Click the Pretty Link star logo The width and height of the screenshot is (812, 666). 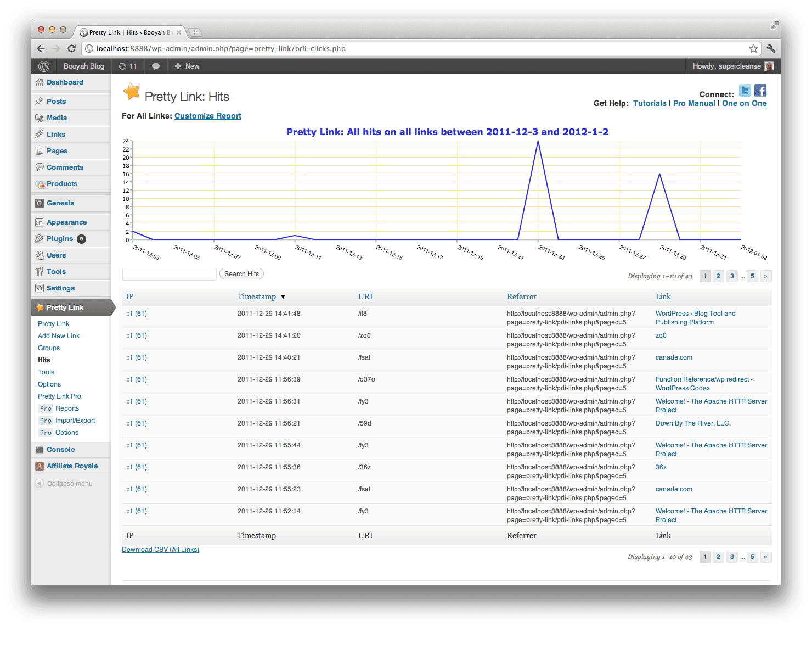click(x=132, y=92)
